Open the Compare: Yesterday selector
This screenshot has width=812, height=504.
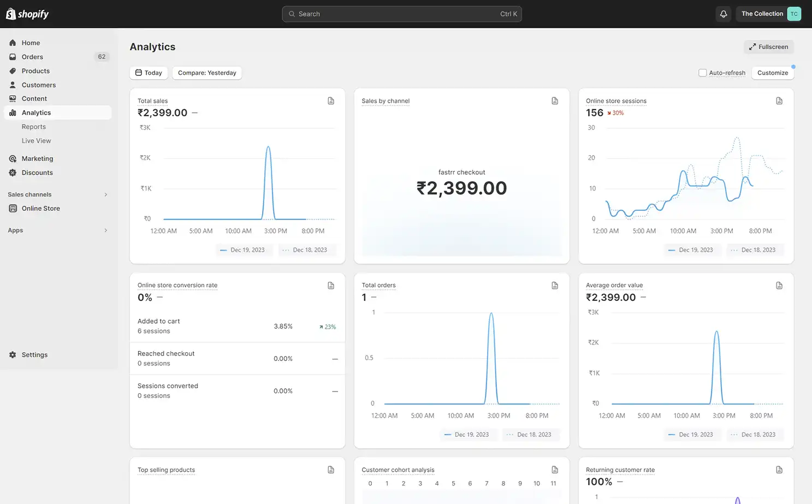(x=207, y=73)
